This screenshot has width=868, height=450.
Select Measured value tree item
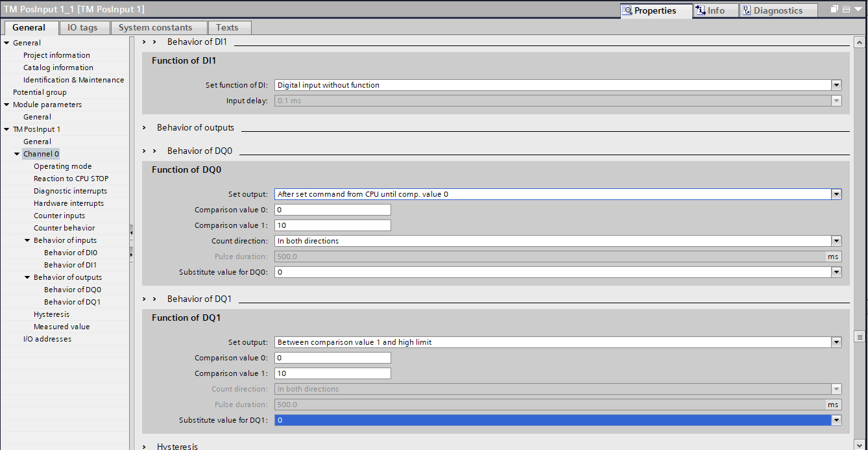[62, 327]
